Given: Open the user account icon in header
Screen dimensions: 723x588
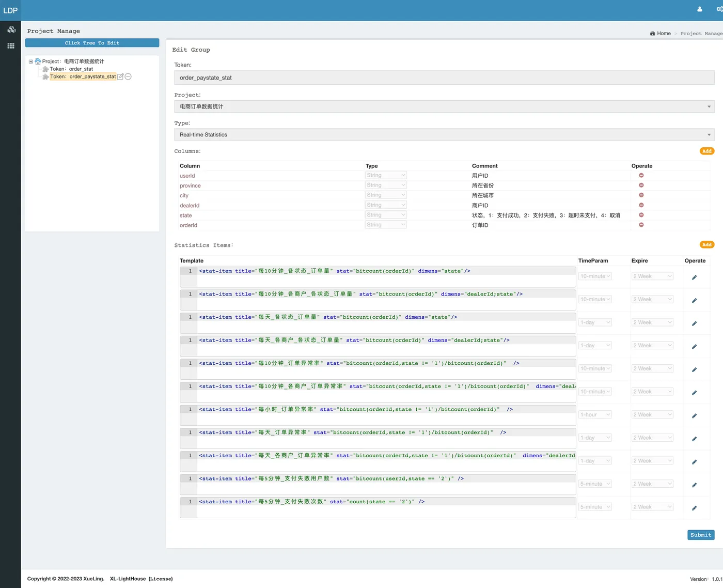Looking at the screenshot, I should point(700,9).
